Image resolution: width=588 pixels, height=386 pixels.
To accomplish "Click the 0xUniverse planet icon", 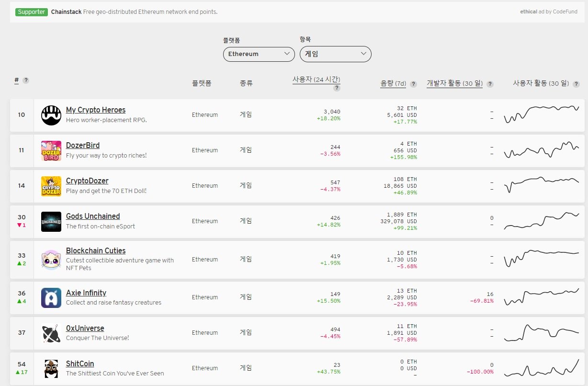I will coord(51,333).
